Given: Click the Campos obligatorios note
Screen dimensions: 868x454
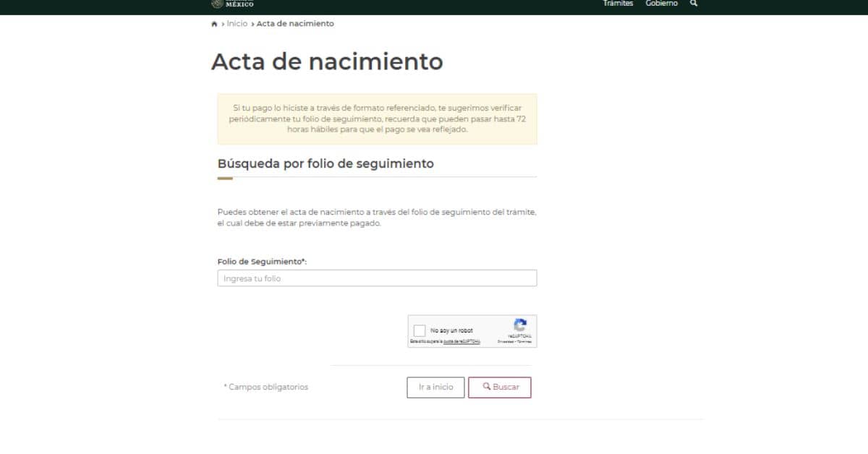Looking at the screenshot, I should tap(265, 387).
